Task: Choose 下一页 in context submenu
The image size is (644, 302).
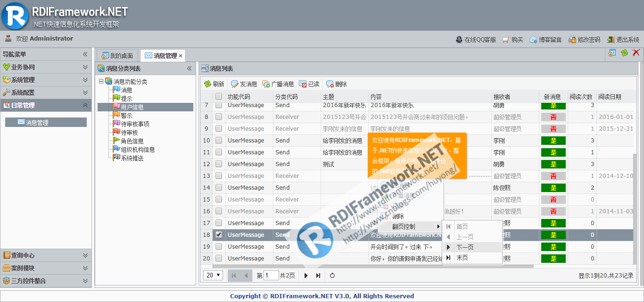Action: [472, 247]
